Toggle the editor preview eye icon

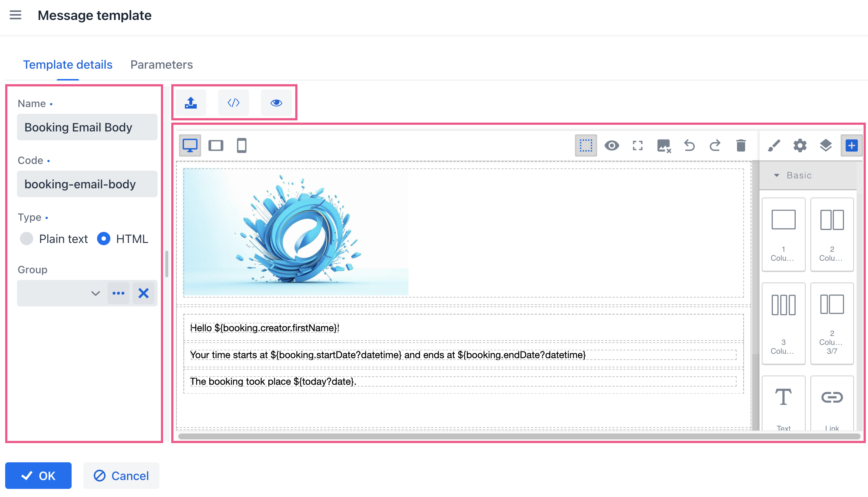point(612,145)
